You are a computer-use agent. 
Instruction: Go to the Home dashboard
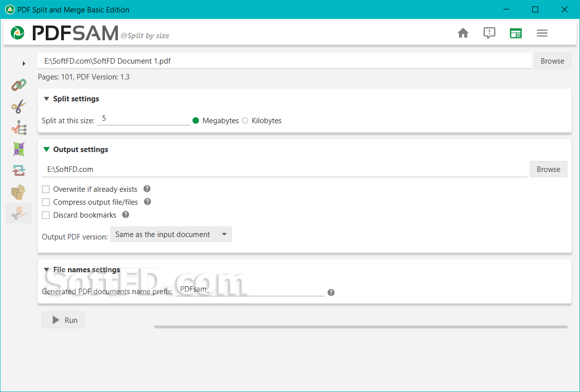463,33
